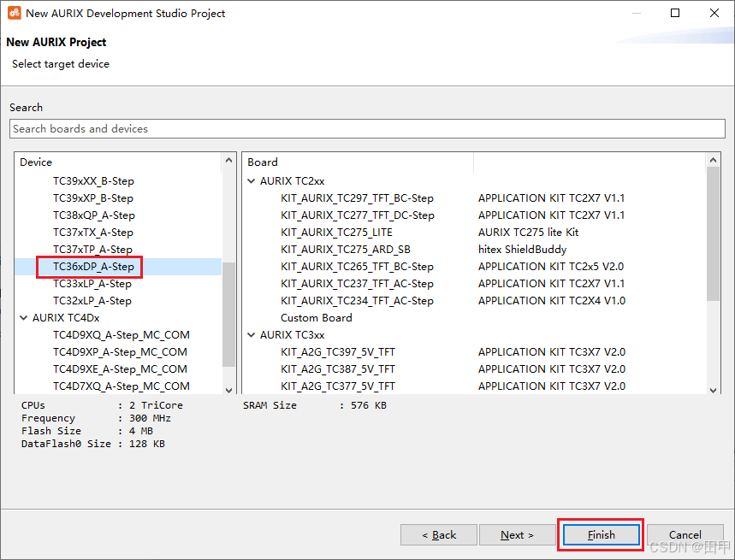Select TC32xLP_A-Step device
The height and width of the screenshot is (560, 735).
click(x=92, y=301)
